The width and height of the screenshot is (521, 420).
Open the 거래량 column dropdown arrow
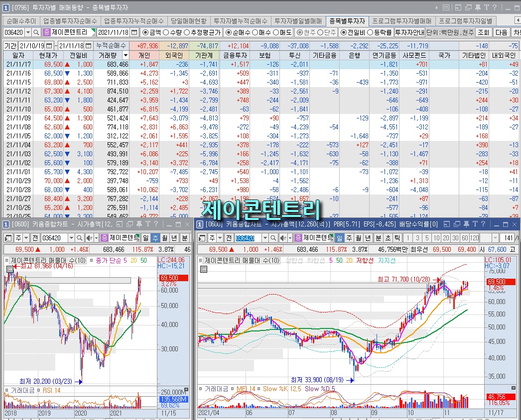[126, 55]
